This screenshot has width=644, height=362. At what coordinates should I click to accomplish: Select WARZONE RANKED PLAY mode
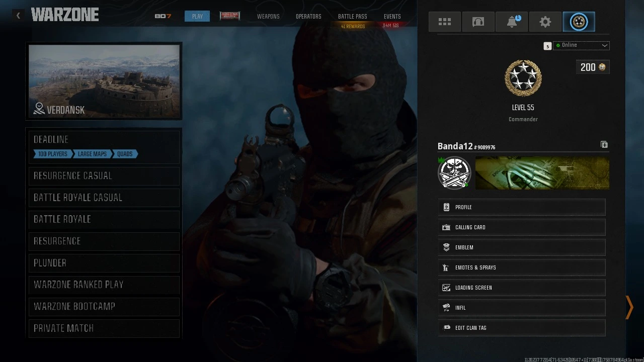tap(104, 285)
